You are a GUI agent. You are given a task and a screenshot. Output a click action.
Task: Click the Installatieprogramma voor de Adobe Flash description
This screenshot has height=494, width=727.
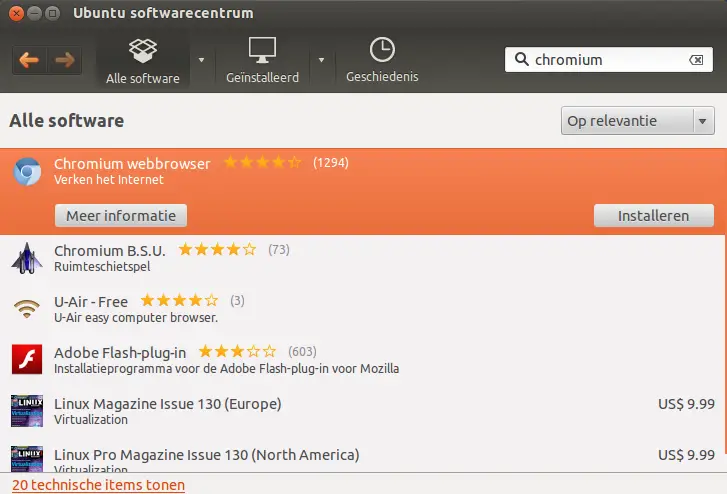pyautogui.click(x=227, y=369)
